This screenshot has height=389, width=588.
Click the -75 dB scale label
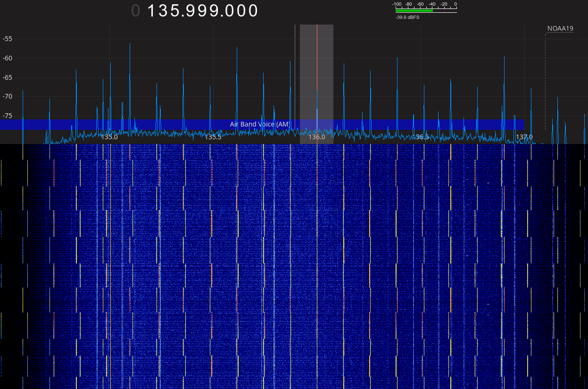(x=8, y=116)
